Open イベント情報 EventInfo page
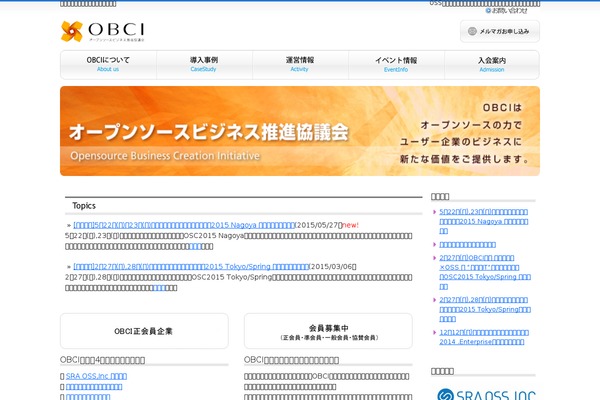The image size is (600, 400). coord(396,64)
